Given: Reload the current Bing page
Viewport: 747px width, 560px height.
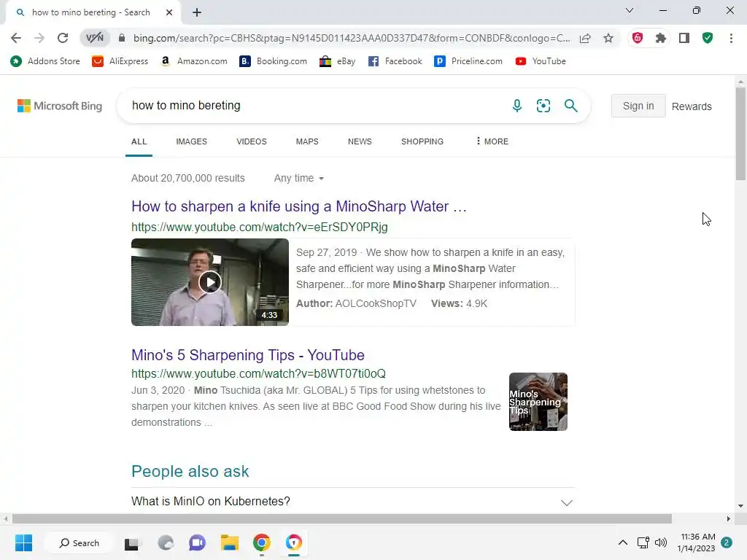Looking at the screenshot, I should point(63,38).
